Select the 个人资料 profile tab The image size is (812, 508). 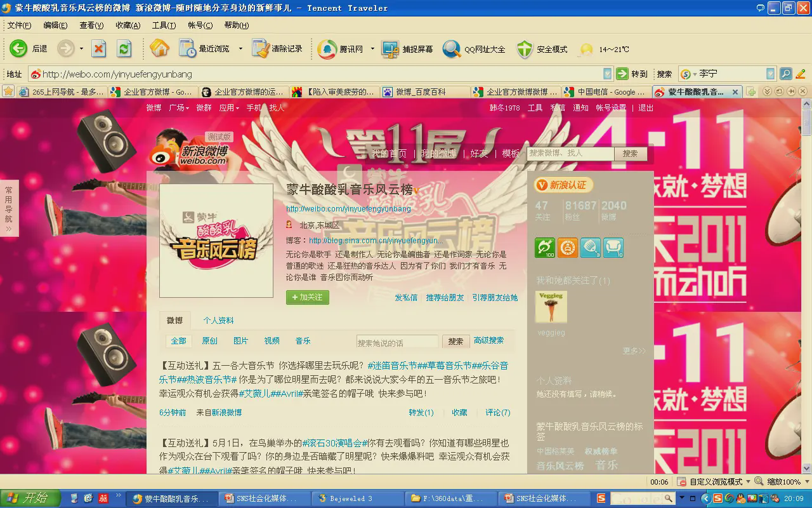pos(218,321)
